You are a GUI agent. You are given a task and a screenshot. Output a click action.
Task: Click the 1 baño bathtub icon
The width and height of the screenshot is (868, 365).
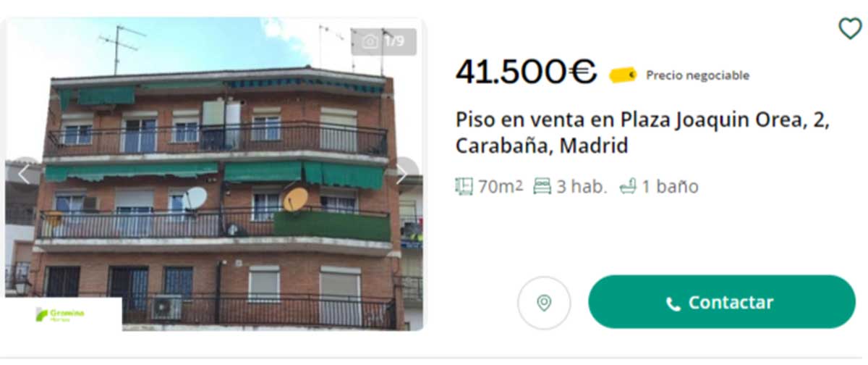(x=628, y=187)
